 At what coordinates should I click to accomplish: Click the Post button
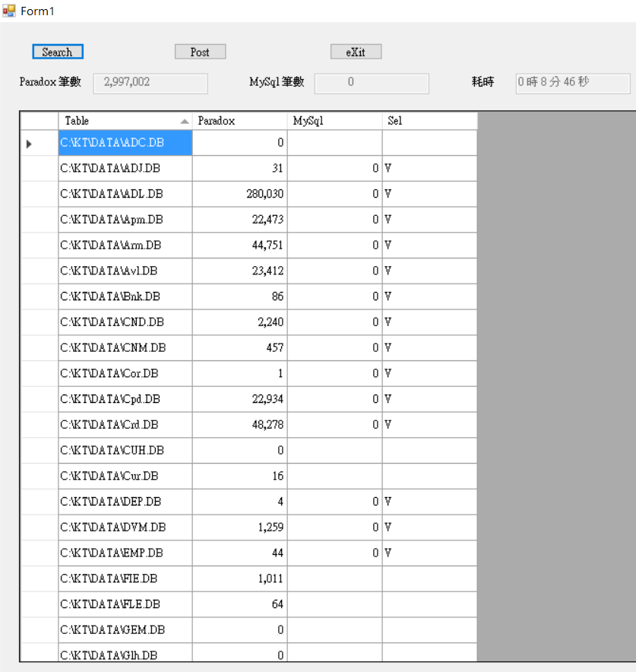[200, 52]
